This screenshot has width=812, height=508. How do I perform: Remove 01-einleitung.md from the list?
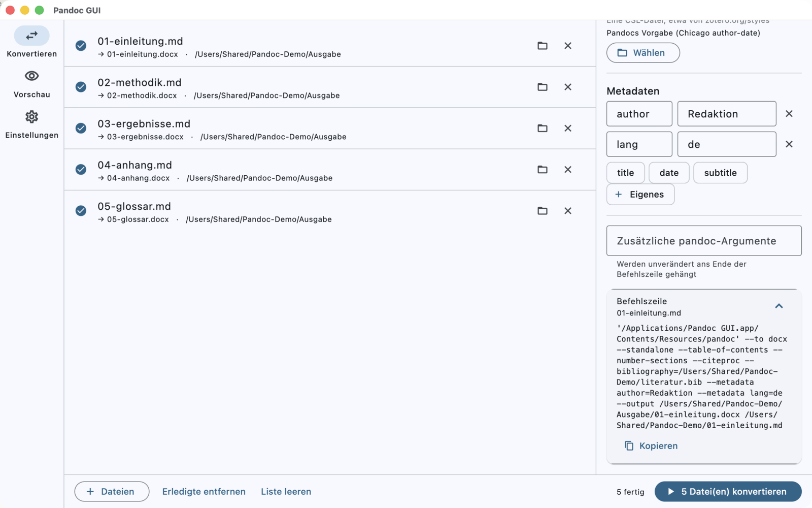tap(568, 46)
